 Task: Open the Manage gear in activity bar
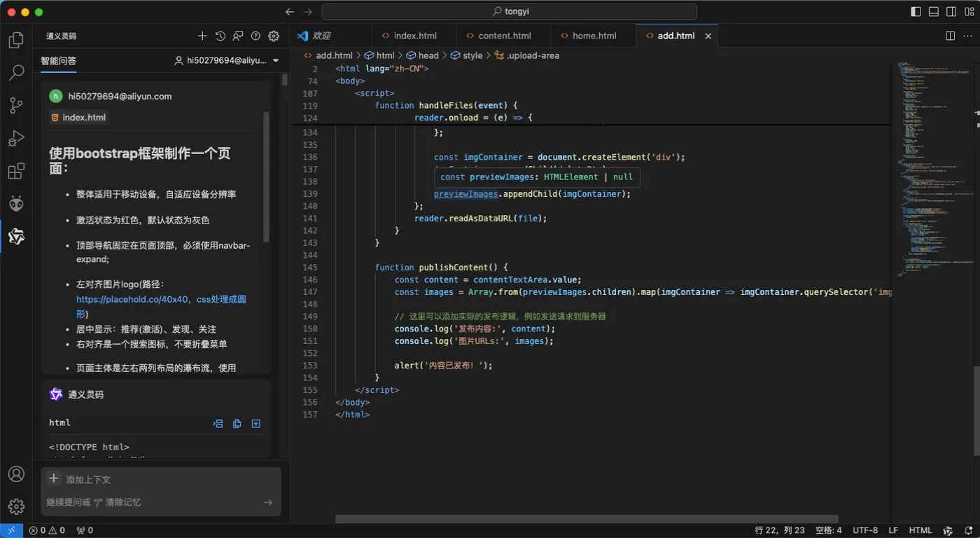pyautogui.click(x=16, y=506)
